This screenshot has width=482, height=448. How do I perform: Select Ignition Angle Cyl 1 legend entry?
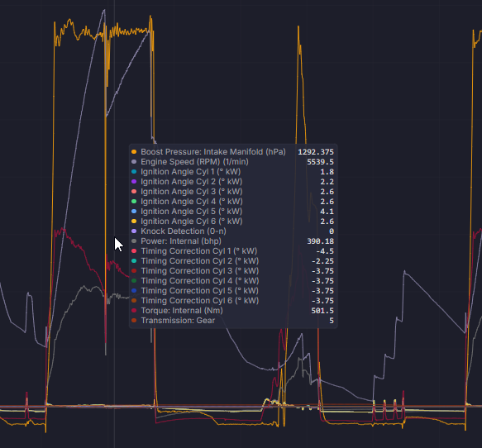pos(191,171)
